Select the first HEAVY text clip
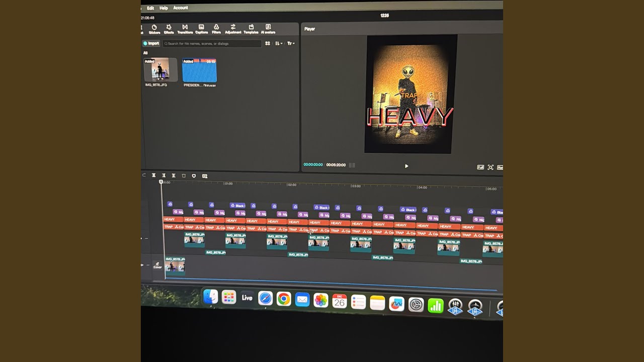Viewport: 644px width, 362px height. click(173, 219)
